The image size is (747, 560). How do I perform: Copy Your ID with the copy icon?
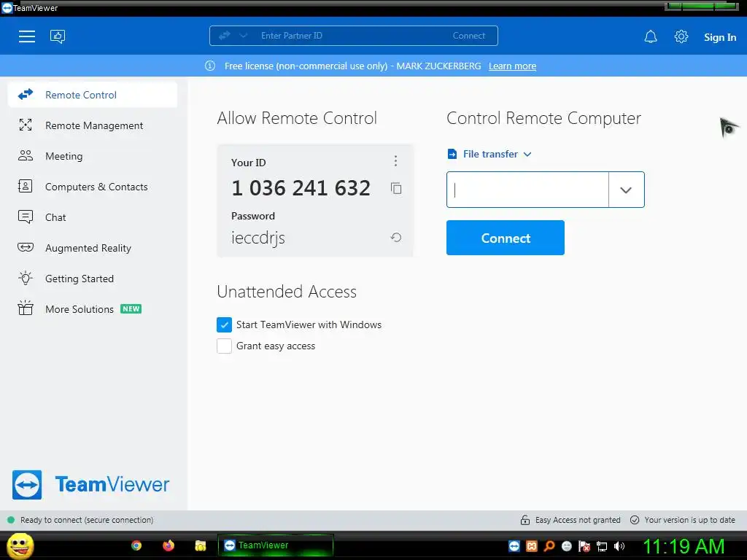click(396, 188)
